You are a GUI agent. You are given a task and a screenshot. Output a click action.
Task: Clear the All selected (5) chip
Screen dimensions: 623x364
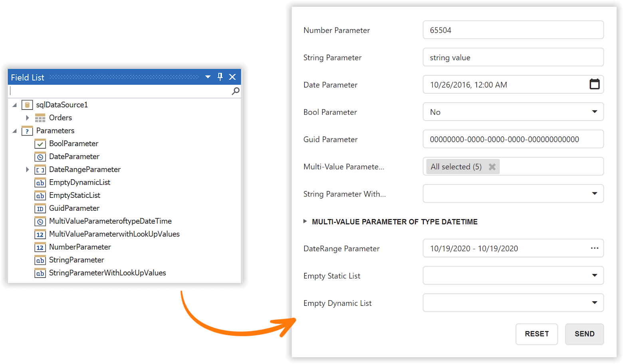click(492, 166)
